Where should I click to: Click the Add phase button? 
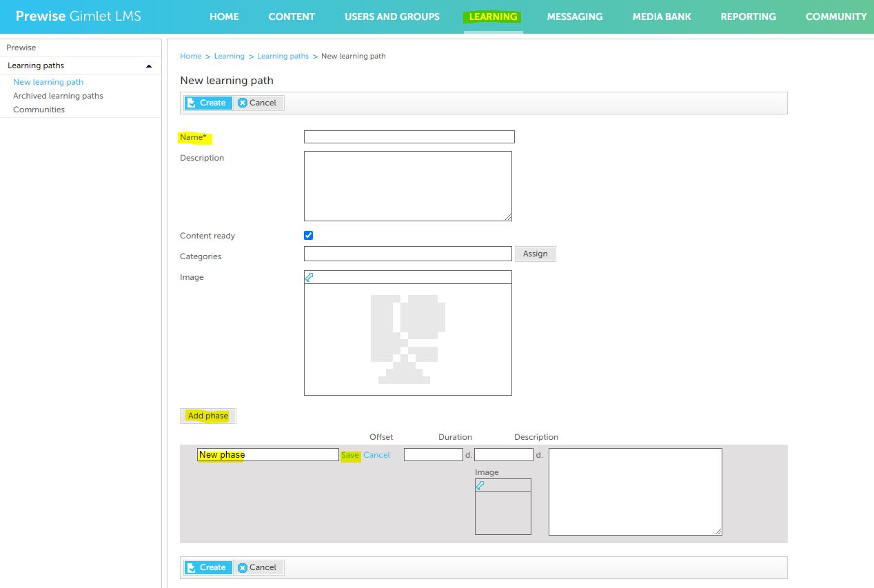(x=208, y=416)
